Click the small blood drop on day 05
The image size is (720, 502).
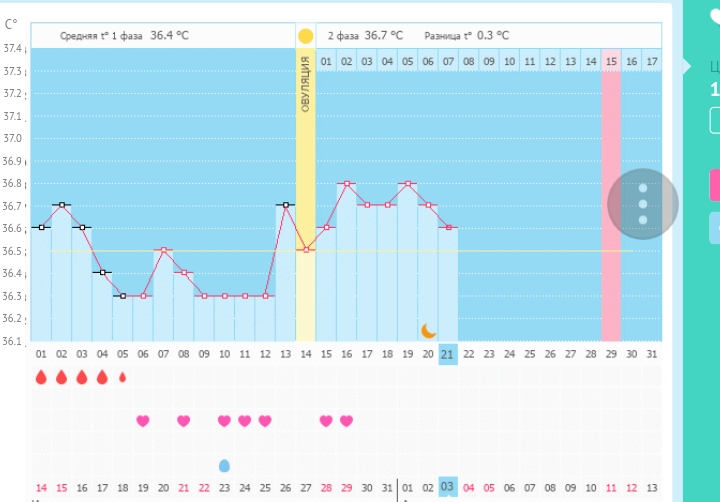(x=123, y=378)
